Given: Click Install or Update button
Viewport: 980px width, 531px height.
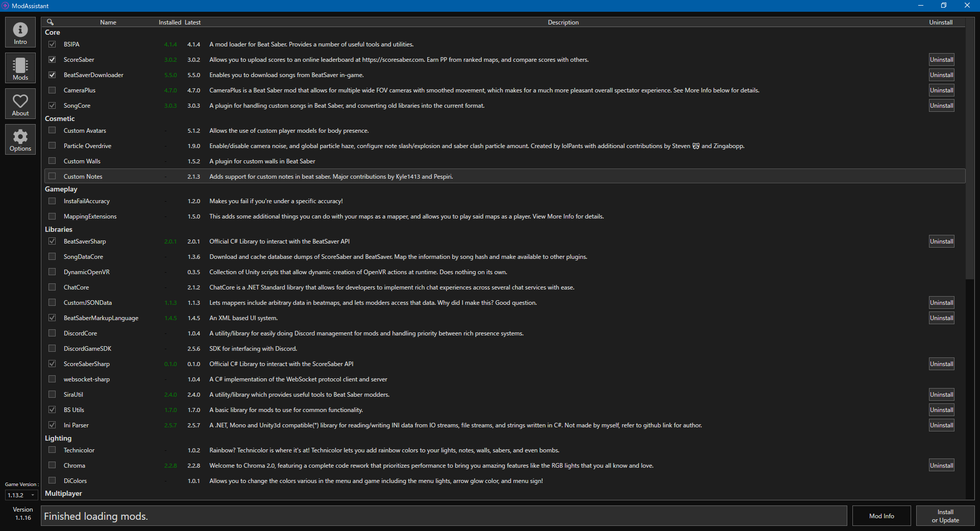Looking at the screenshot, I should click(x=945, y=516).
